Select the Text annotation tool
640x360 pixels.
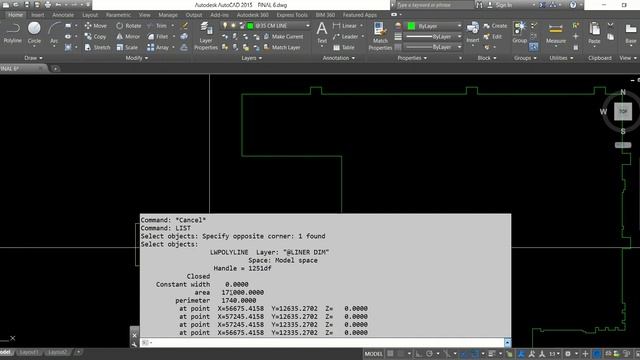(x=322, y=33)
